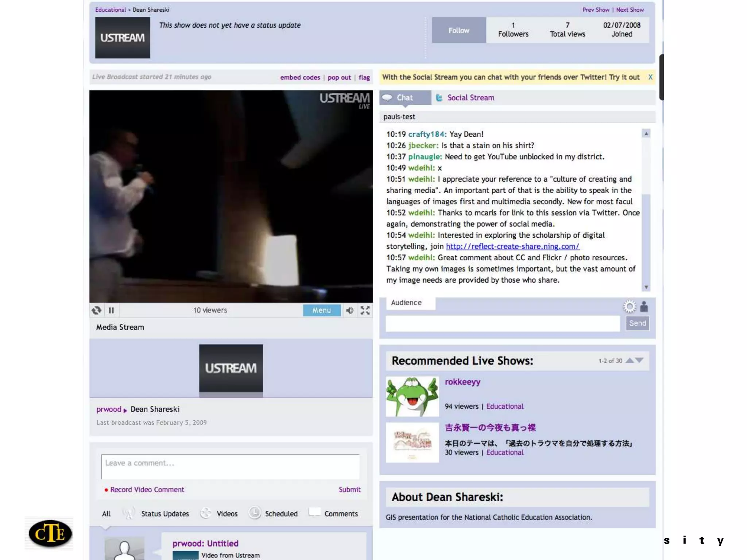747x560 pixels.
Task: Click the chat message input field
Action: (502, 323)
